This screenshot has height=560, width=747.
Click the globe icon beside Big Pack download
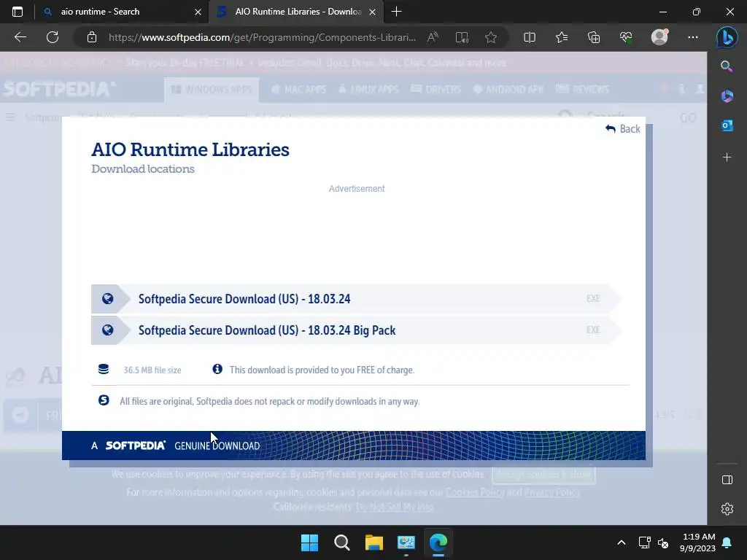[108, 330]
